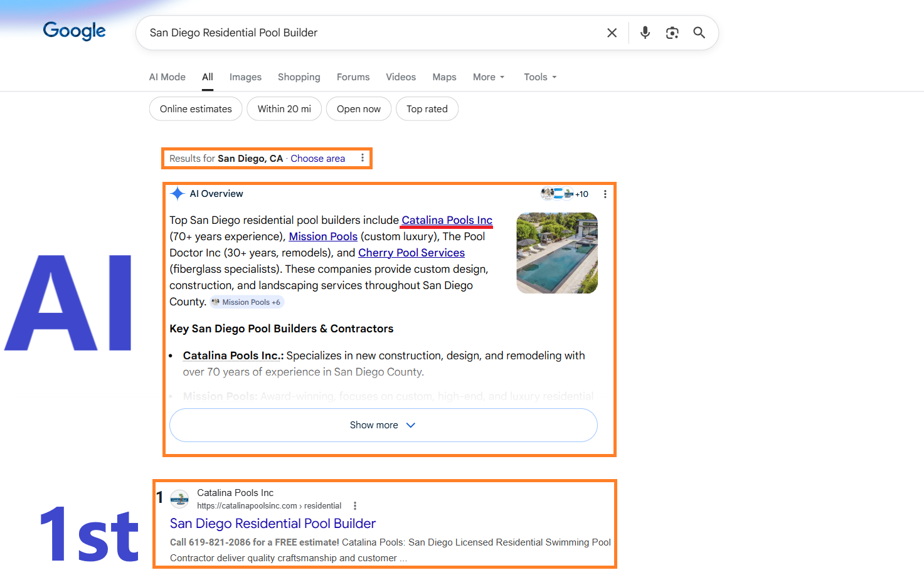Click the magnifying glass search icon
924x570 pixels.
pos(699,33)
